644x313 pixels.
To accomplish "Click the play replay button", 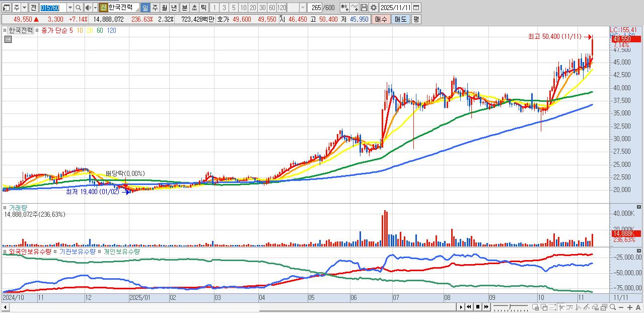I will [461, 307].
